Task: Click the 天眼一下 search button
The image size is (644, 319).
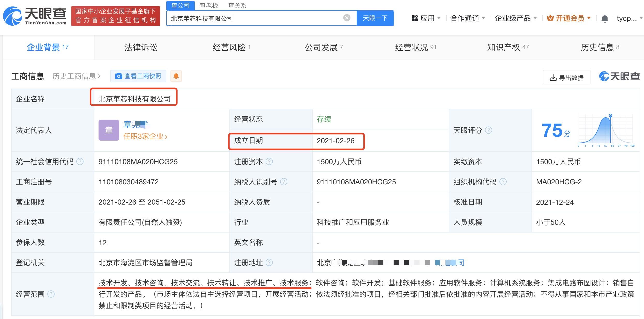Action: point(375,18)
